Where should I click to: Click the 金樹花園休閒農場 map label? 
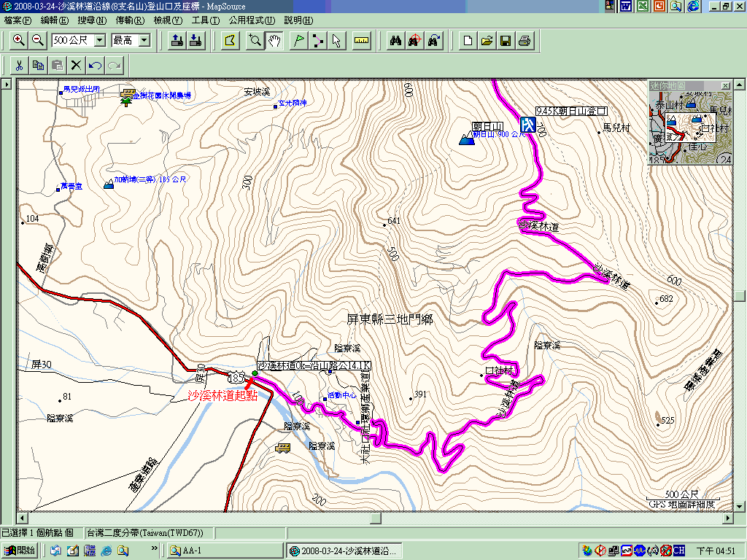(161, 96)
